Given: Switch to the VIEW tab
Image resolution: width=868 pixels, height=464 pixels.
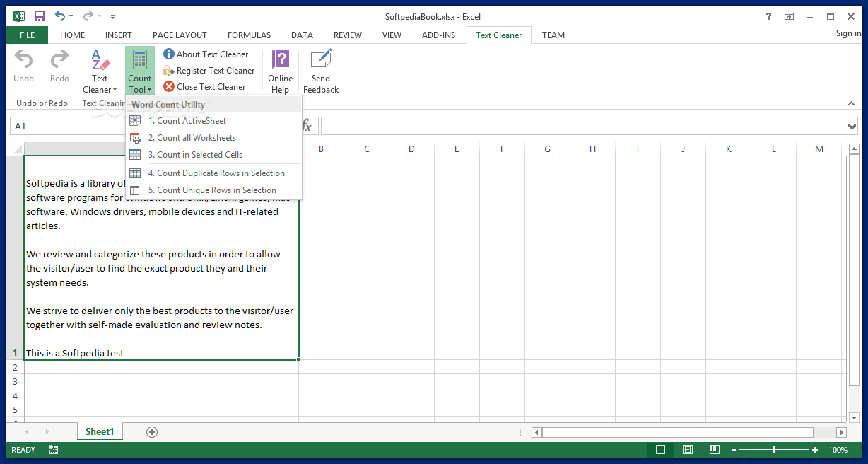Looking at the screenshot, I should pyautogui.click(x=392, y=35).
